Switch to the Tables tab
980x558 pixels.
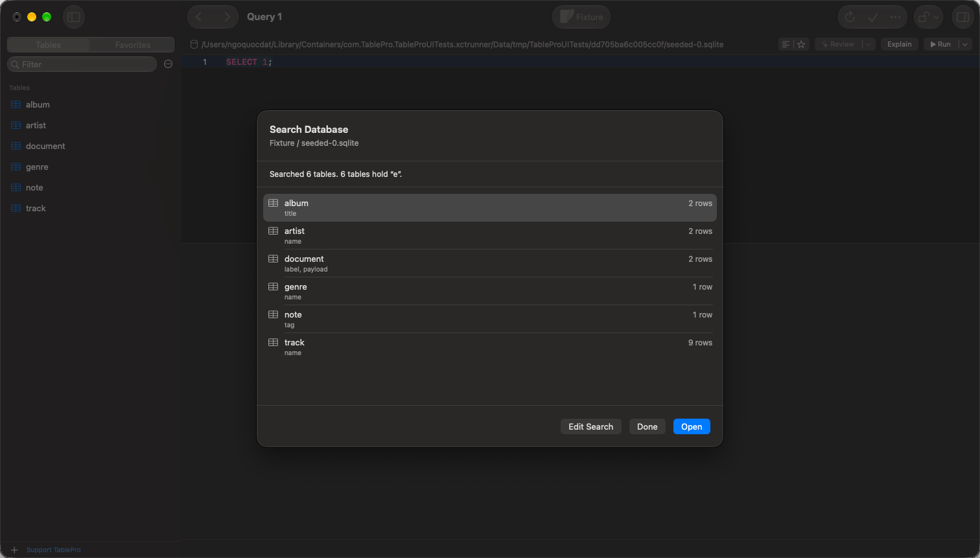click(x=49, y=45)
